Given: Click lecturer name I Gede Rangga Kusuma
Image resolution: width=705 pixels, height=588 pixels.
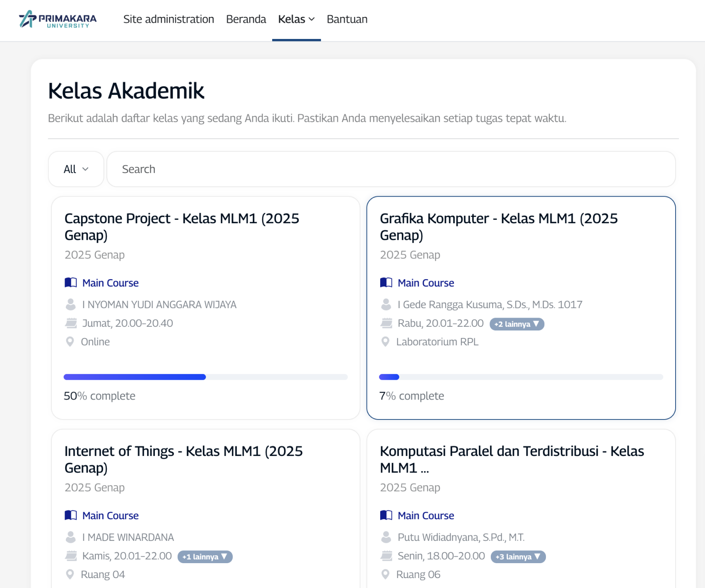Looking at the screenshot, I should click(x=490, y=305).
